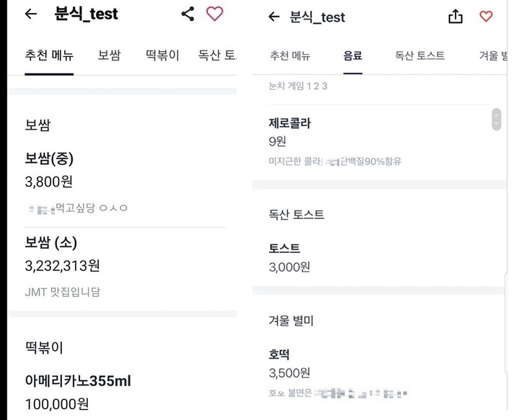
Task: Select the 추천 메뉴 tab on left screen
Action: pyautogui.click(x=49, y=55)
